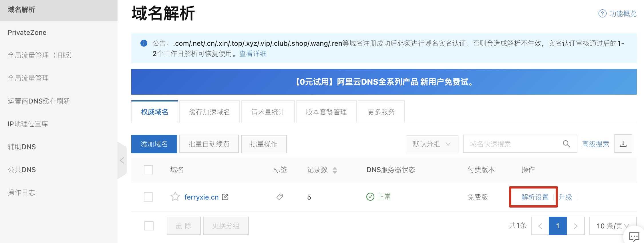Viewport: 644px width, 243px height.
Task: Click the tag icon in domain row
Action: [280, 197]
